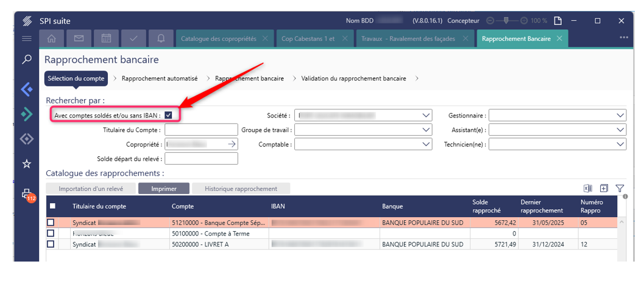
Task: Open the Gestionnaire dropdown list
Action: pyautogui.click(x=620, y=115)
